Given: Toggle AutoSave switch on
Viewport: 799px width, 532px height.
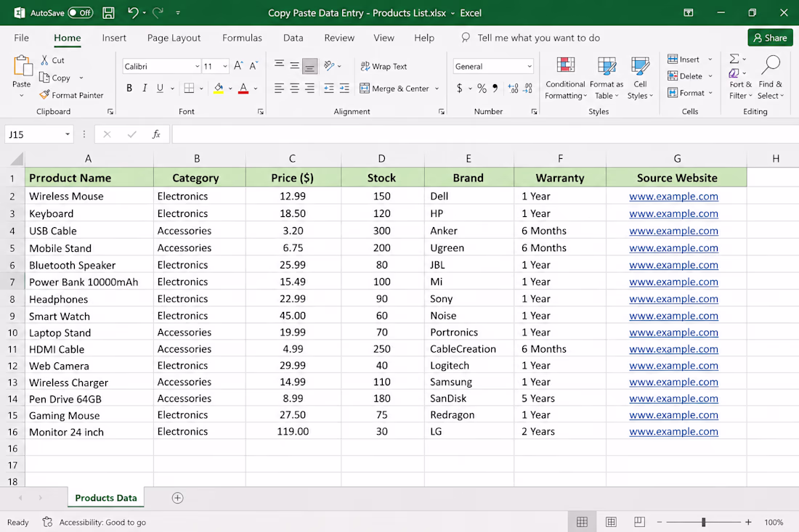Looking at the screenshot, I should [x=81, y=13].
